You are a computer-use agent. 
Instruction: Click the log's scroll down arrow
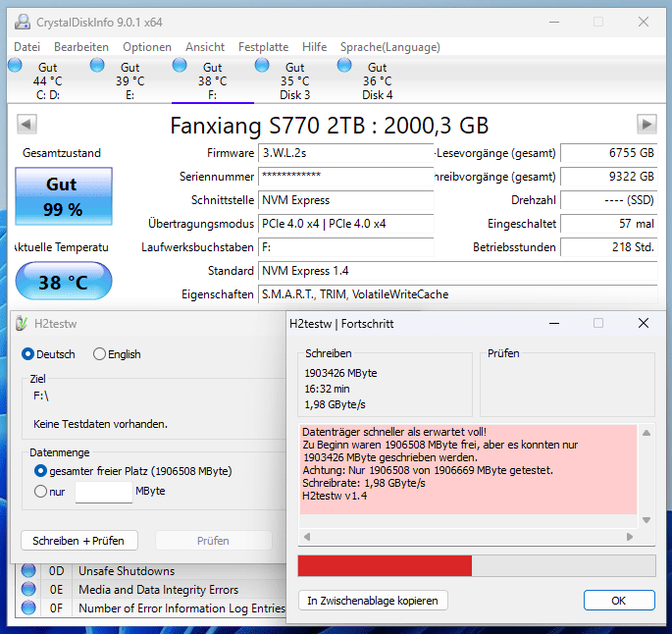tap(646, 520)
